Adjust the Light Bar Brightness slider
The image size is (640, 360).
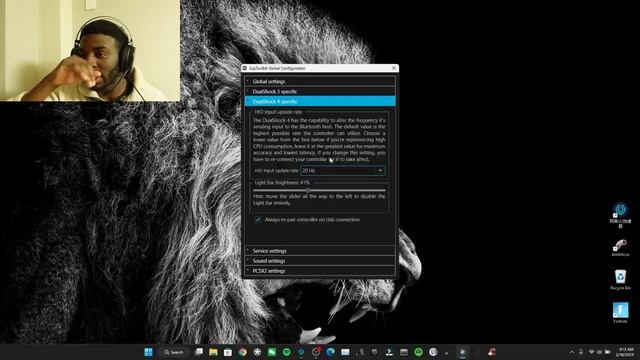click(319, 190)
